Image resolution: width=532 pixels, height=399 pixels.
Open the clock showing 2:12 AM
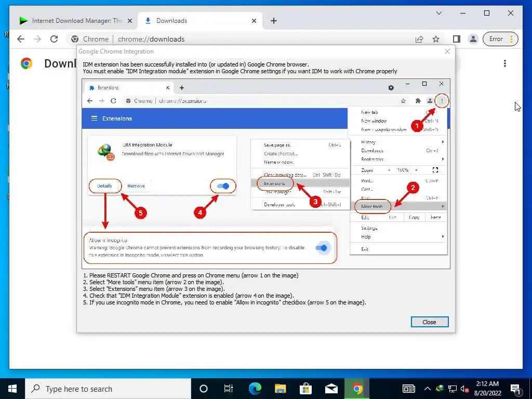[x=487, y=389]
